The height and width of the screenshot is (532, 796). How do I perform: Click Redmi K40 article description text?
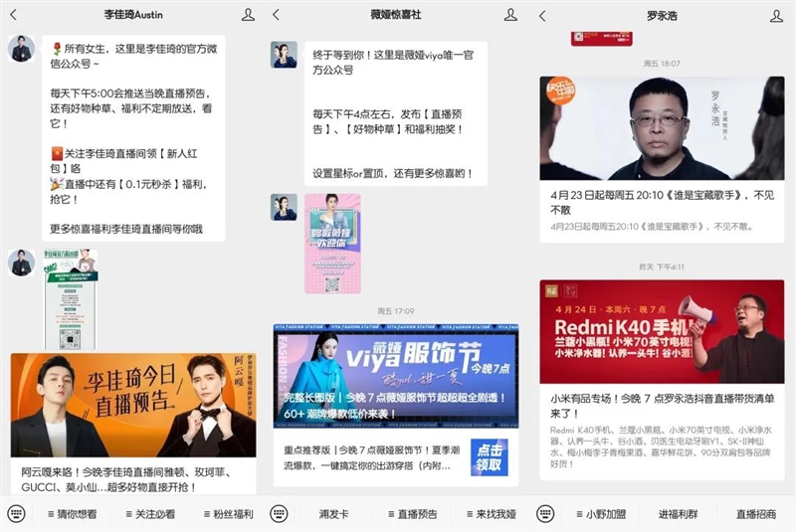[662, 446]
